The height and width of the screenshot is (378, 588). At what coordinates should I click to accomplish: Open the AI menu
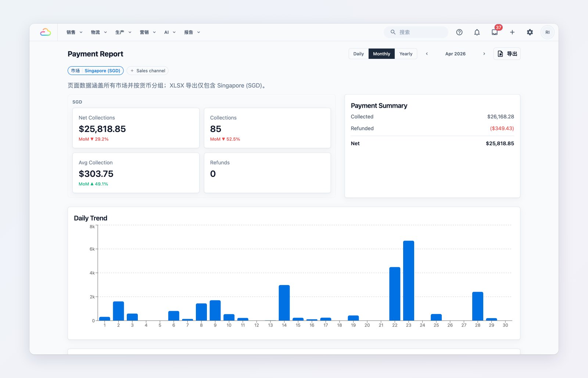pos(170,32)
